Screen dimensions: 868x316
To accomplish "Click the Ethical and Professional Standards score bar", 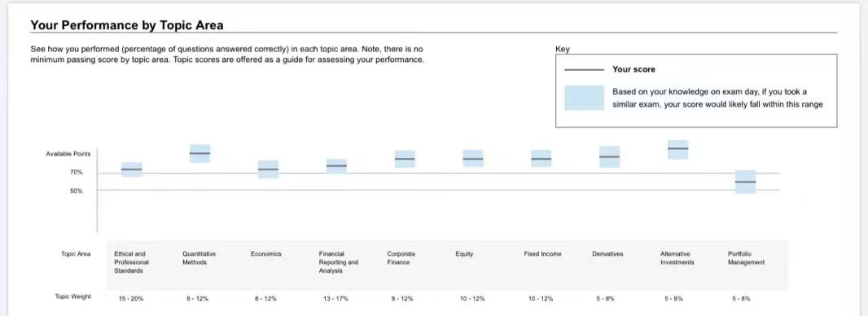I will 132,169.
